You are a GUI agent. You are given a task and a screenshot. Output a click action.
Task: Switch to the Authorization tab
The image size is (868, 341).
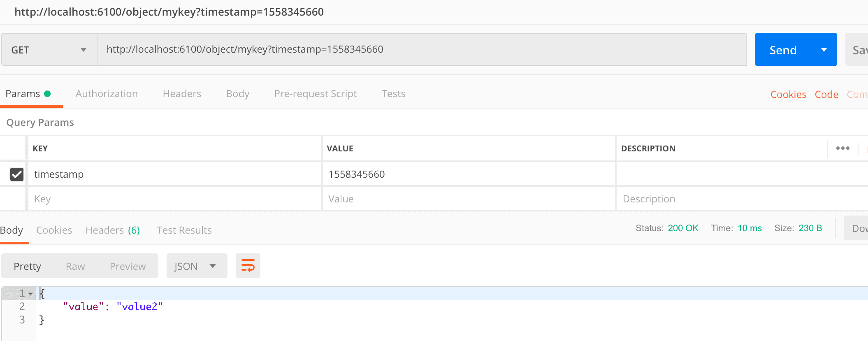(107, 94)
